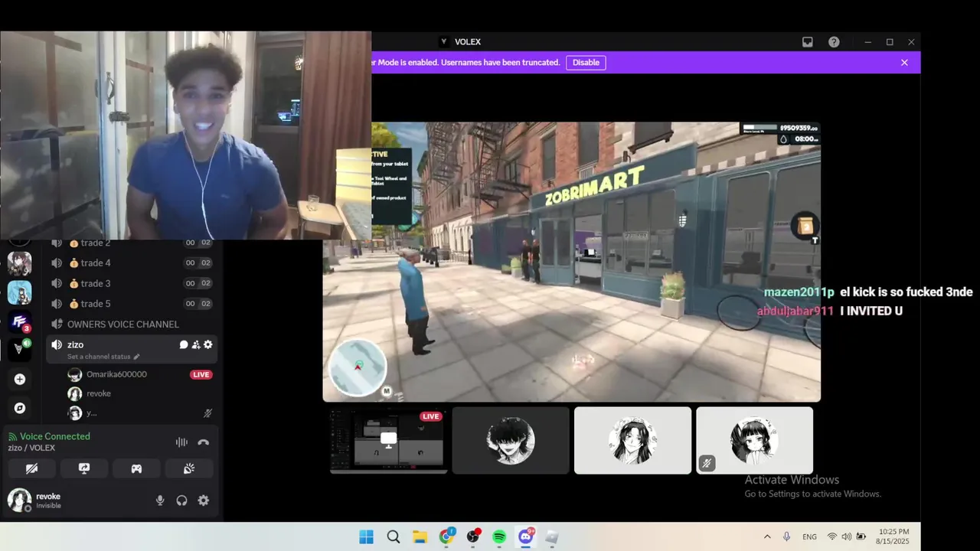Open the soundboard button

point(188,468)
